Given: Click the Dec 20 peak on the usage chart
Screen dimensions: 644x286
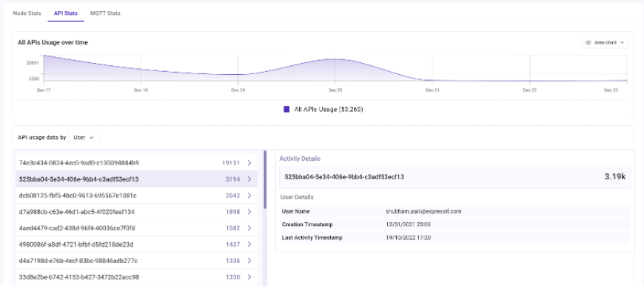Looking at the screenshot, I should 335,59.
